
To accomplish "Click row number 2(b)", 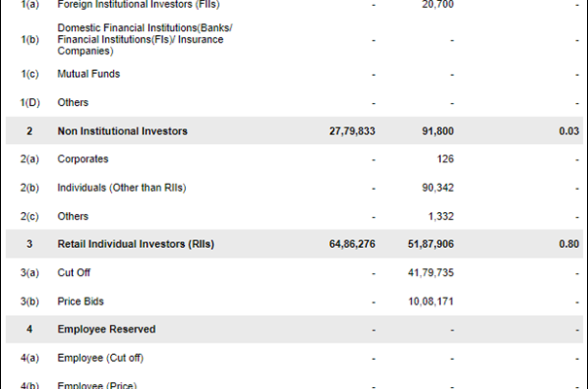I will [x=29, y=188].
